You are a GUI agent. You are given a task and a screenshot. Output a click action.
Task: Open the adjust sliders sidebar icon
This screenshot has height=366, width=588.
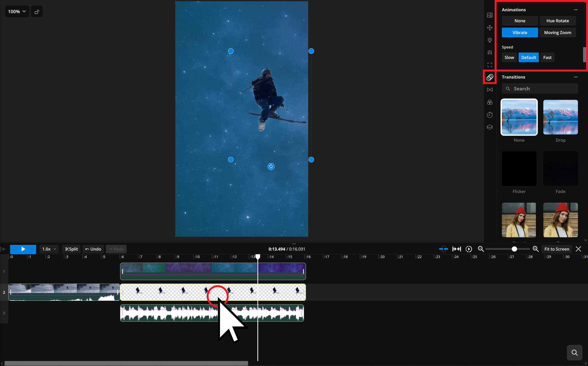(x=490, y=52)
